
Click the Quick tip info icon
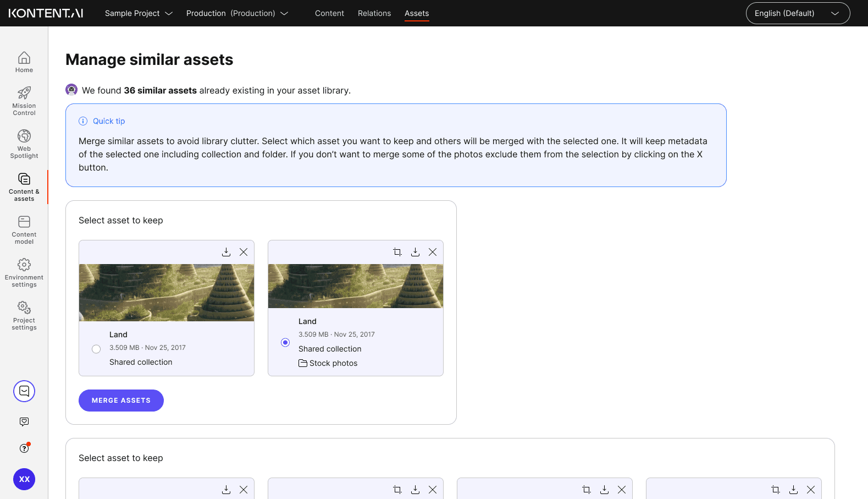coord(83,121)
